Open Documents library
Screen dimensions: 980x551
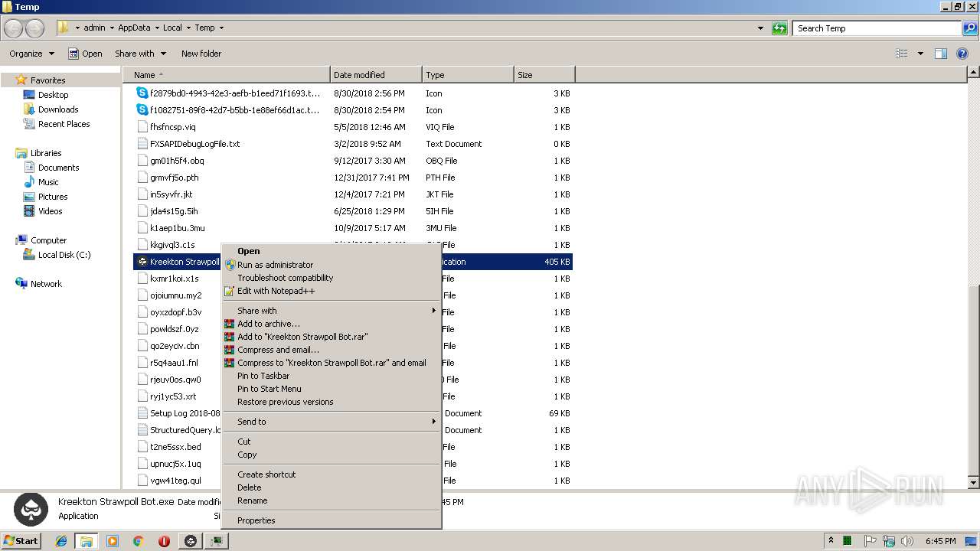point(58,168)
